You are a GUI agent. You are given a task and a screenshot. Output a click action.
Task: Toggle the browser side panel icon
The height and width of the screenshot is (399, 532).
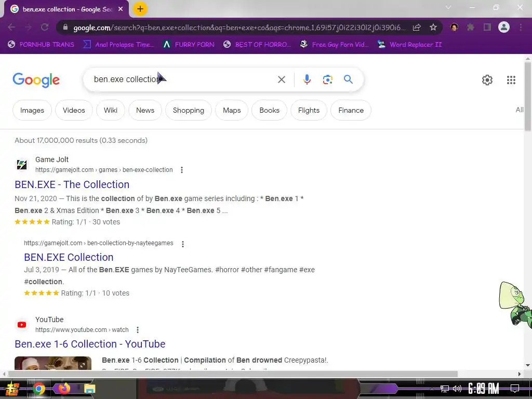tap(487, 27)
